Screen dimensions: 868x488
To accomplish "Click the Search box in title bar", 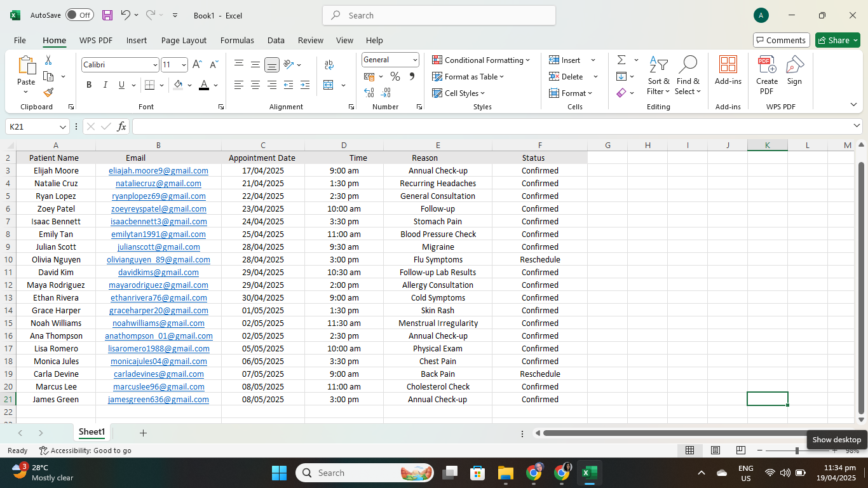I will coord(439,15).
